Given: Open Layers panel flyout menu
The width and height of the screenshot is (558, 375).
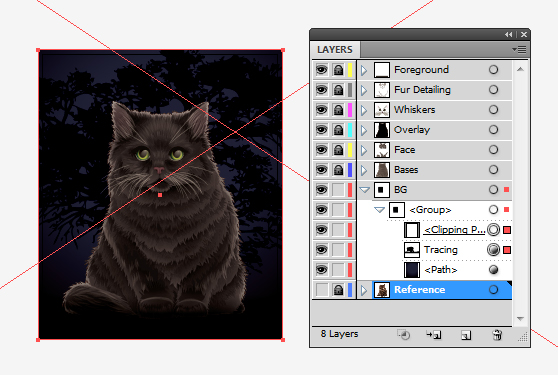Looking at the screenshot, I should click(x=520, y=49).
